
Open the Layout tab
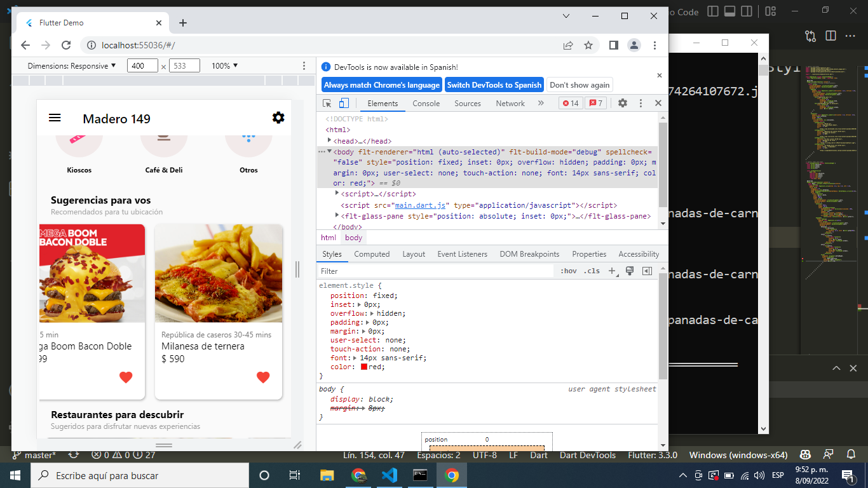(x=414, y=254)
